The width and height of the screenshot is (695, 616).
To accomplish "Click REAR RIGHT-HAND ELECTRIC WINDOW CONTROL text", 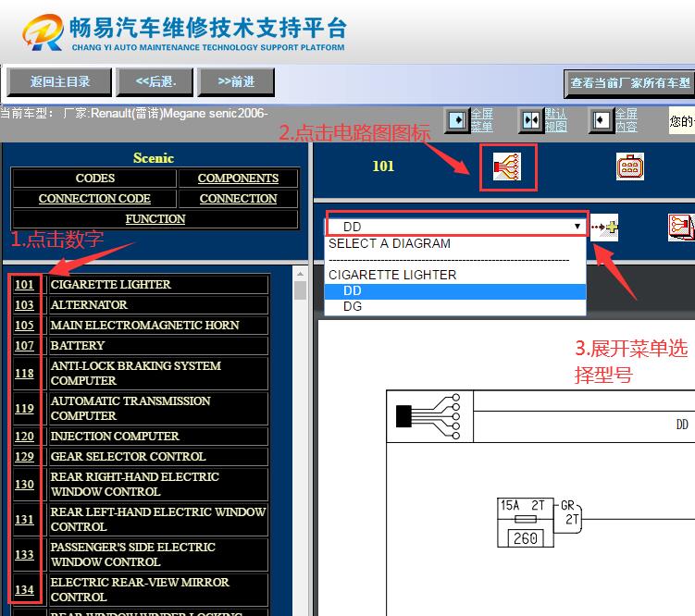I will [x=135, y=484].
